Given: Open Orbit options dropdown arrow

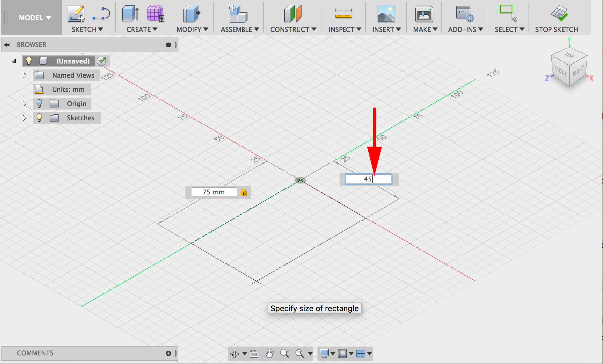Looking at the screenshot, I should coord(244,353).
